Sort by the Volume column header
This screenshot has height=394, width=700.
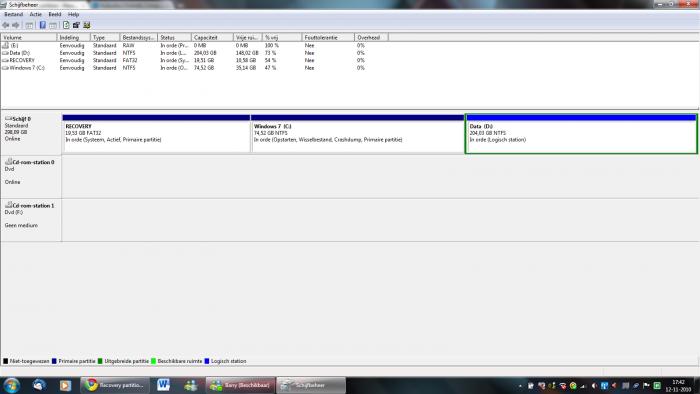click(29, 37)
